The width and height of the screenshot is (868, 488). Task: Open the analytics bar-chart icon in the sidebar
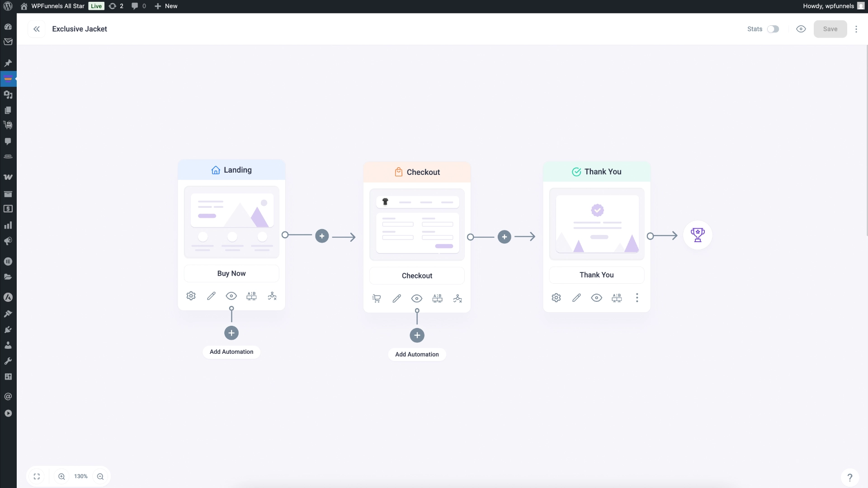click(x=8, y=225)
